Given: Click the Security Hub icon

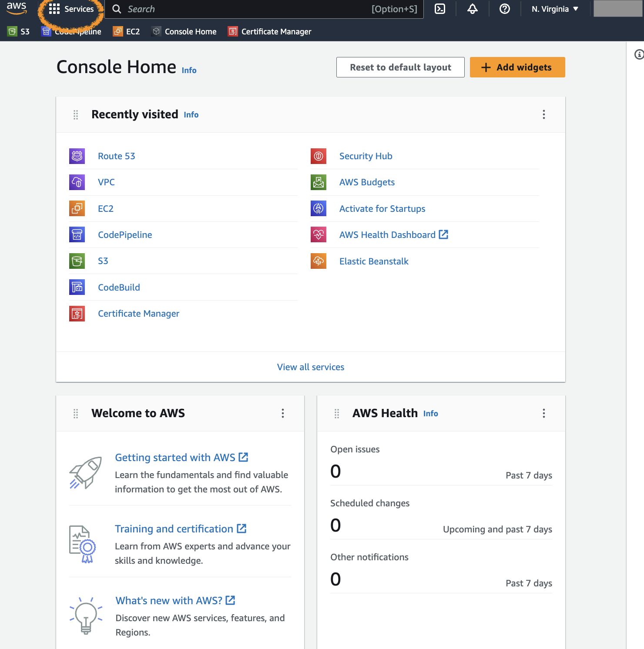Looking at the screenshot, I should pyautogui.click(x=319, y=156).
